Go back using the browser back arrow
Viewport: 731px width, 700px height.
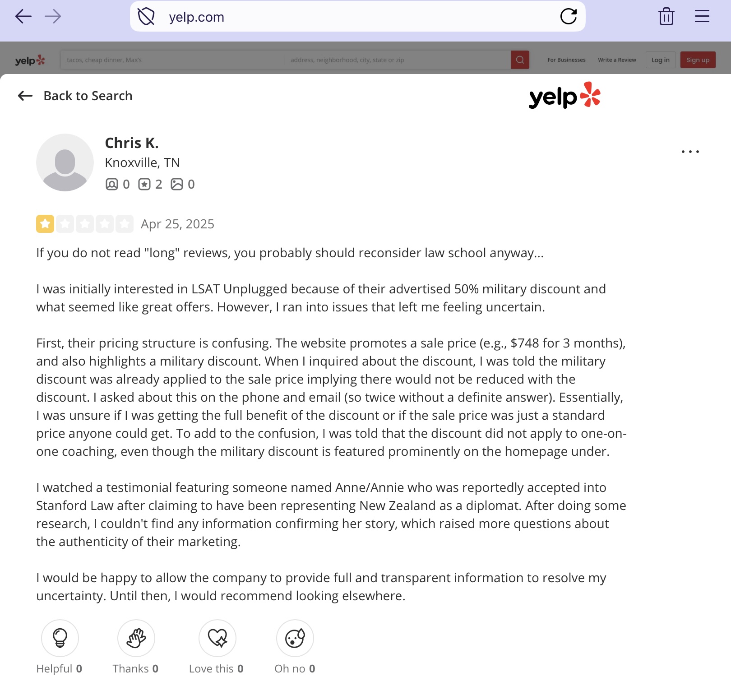click(x=23, y=17)
